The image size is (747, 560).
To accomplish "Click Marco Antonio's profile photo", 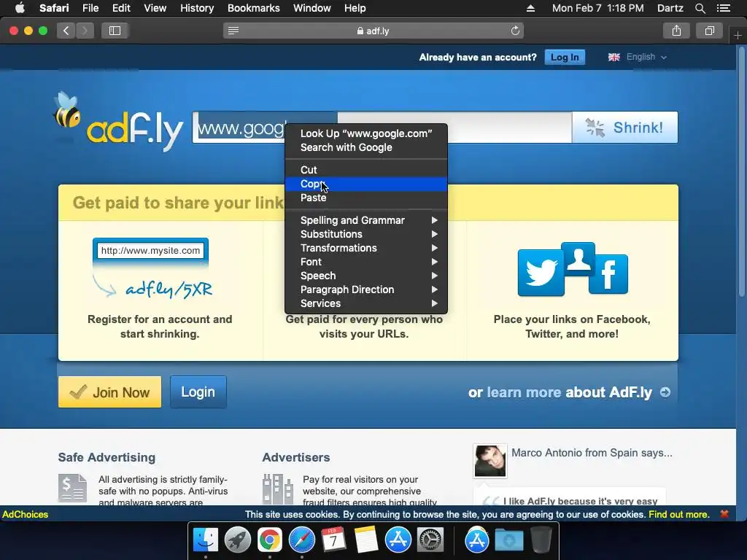I will coord(489,461).
